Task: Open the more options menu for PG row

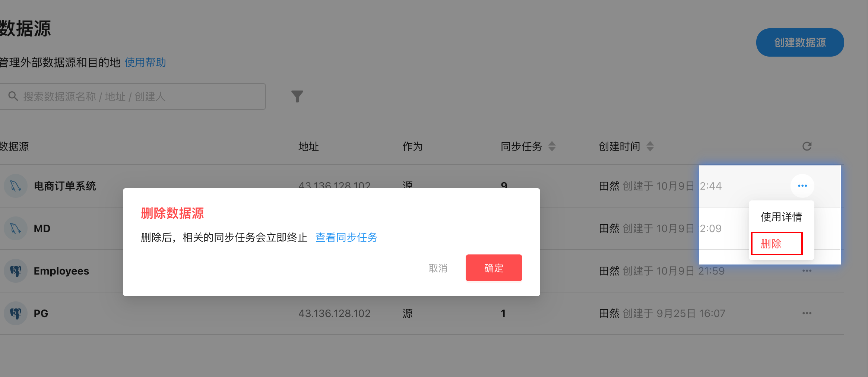Action: pyautogui.click(x=807, y=313)
